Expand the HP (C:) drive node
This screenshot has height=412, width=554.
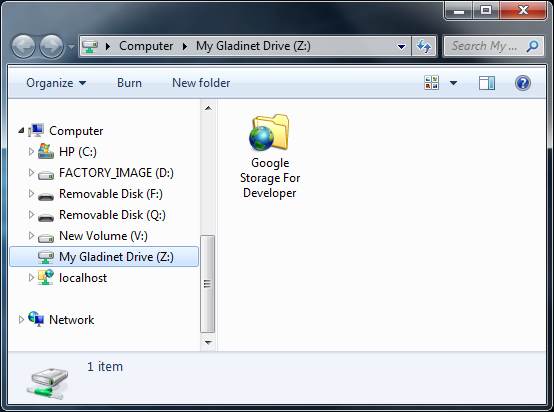[x=31, y=152]
